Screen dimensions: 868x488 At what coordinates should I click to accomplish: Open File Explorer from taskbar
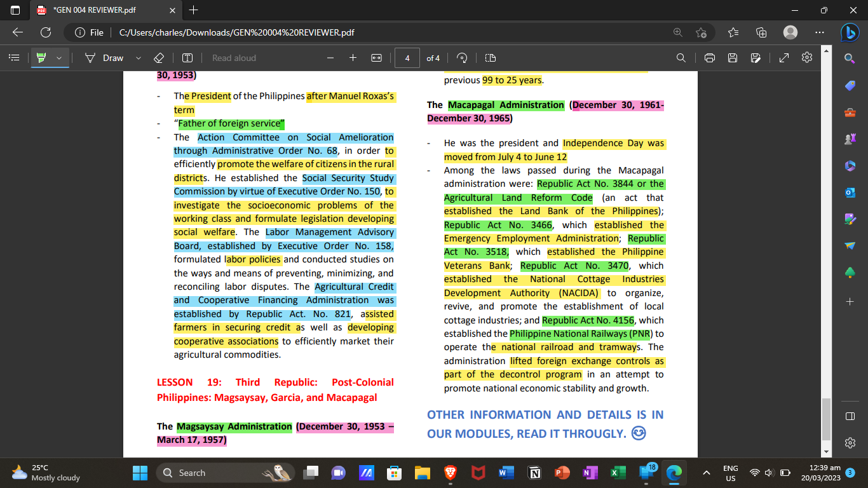pyautogui.click(x=423, y=473)
